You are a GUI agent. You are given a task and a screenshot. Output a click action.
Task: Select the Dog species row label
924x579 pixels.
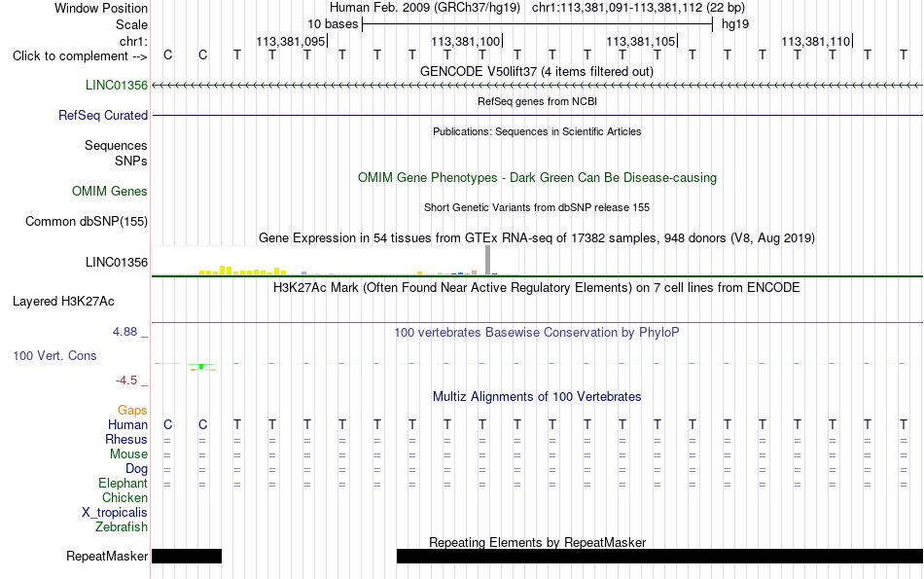tap(137, 469)
